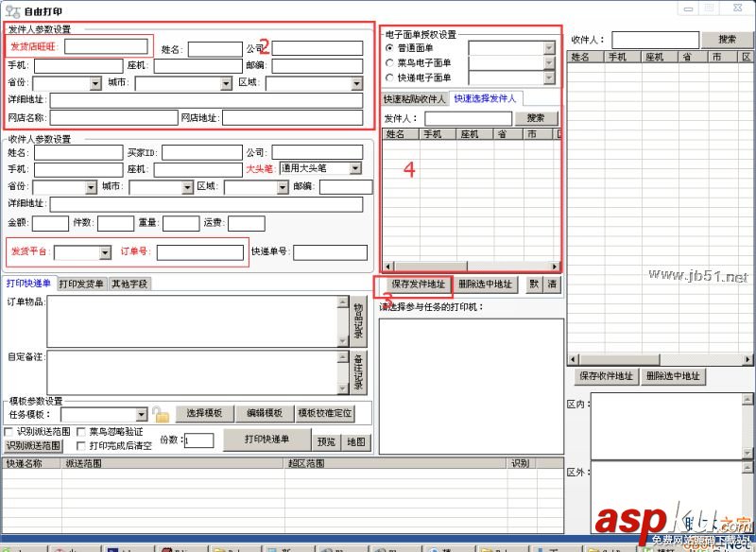Open sender 城市 dropdown
This screenshot has height=552, width=756.
click(226, 83)
